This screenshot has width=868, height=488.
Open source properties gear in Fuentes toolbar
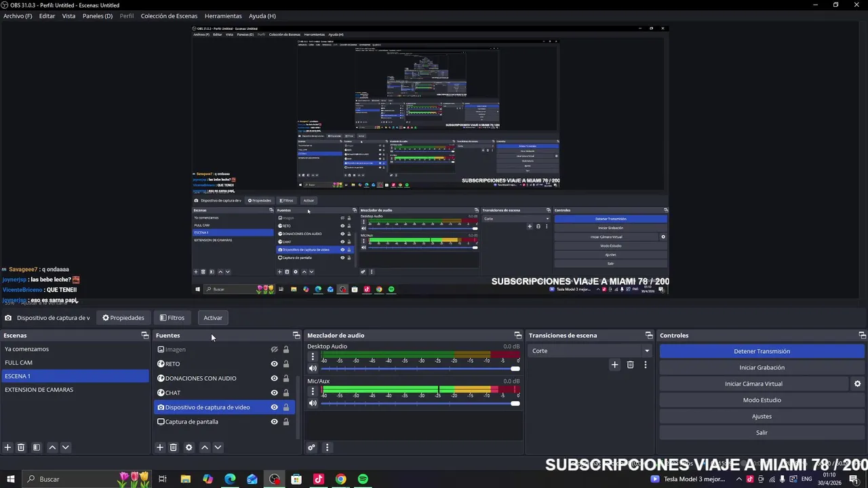tap(189, 447)
